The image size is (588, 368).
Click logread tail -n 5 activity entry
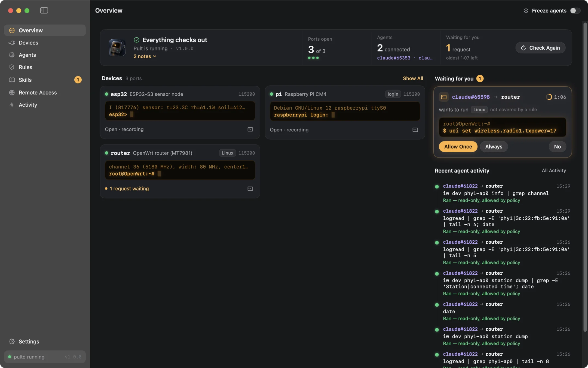[503, 252]
